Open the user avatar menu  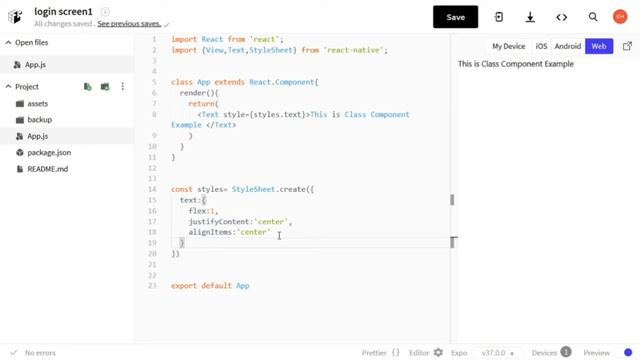point(620,17)
